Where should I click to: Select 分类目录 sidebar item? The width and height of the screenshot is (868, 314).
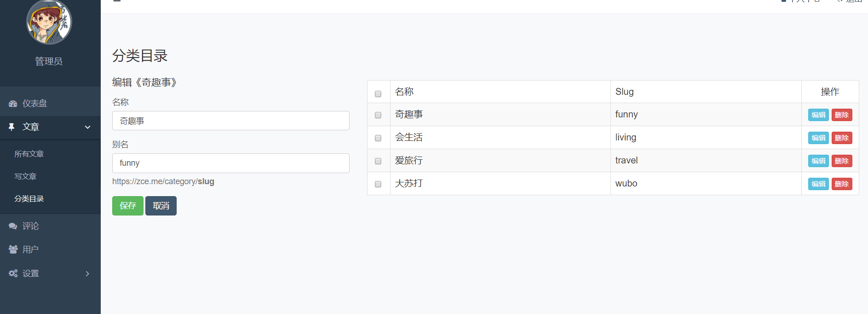coord(29,199)
